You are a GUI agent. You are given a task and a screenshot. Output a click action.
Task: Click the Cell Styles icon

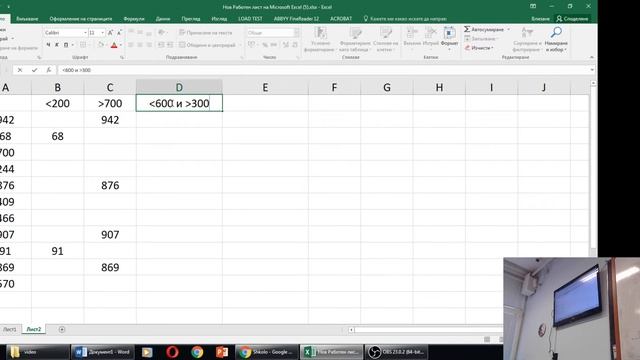[x=385, y=33]
